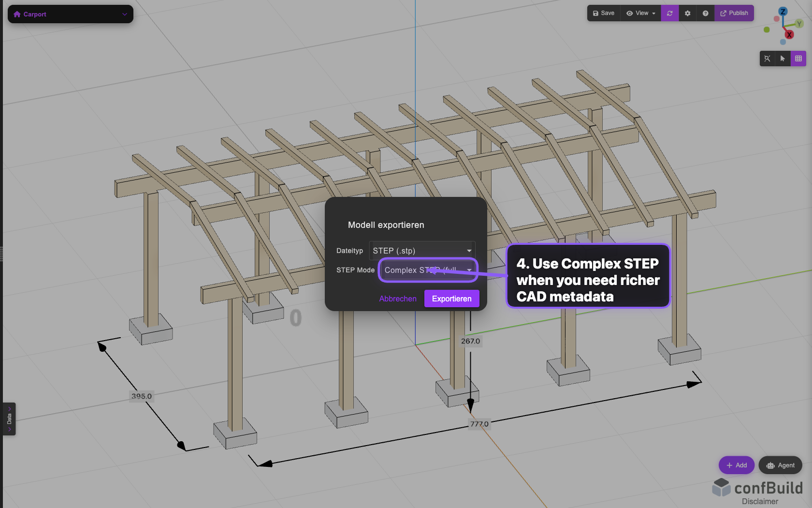Screen dimensions: 812x508
Task: Select the cursor selection tool
Action: (783, 58)
